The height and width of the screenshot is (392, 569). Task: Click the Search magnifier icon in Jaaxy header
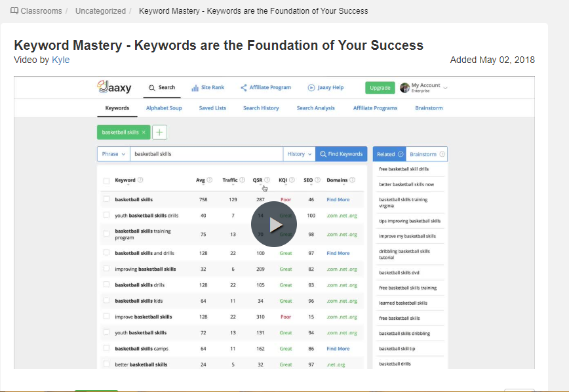click(x=151, y=88)
